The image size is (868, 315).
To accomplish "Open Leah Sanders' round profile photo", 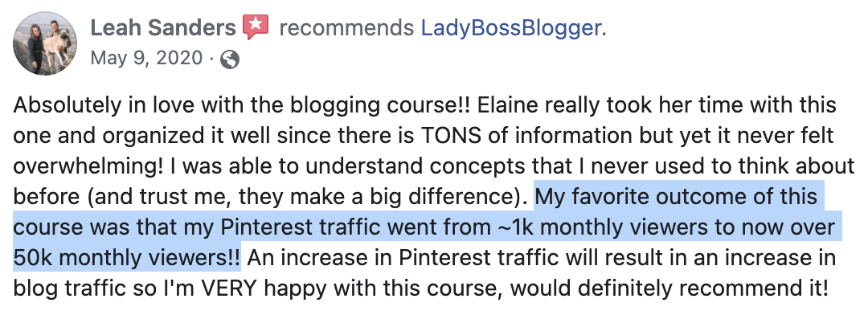I will coord(45,43).
